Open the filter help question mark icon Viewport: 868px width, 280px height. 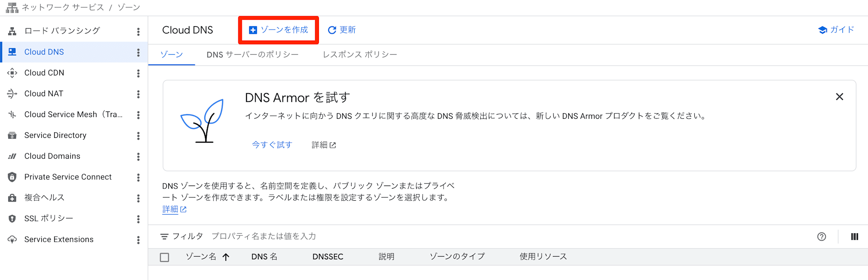(x=822, y=237)
